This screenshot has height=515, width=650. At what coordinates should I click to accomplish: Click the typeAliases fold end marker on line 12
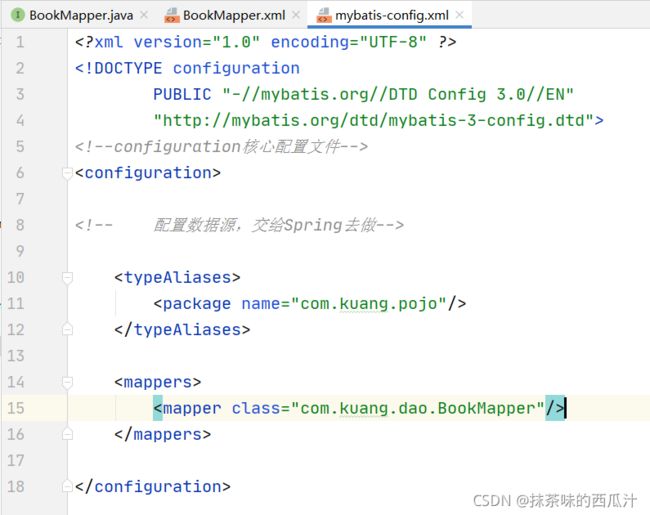(67, 330)
